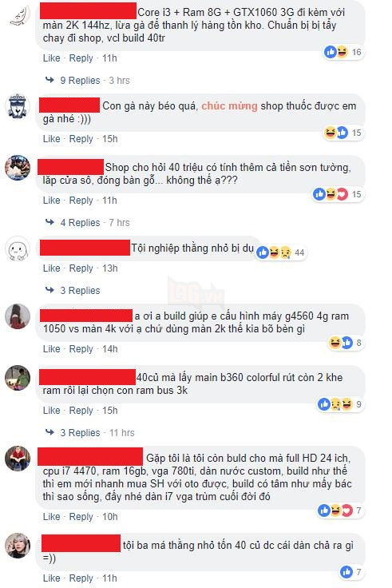Reply to the g4560 build comment
The width and height of the screenshot is (392, 588).
(x=81, y=349)
